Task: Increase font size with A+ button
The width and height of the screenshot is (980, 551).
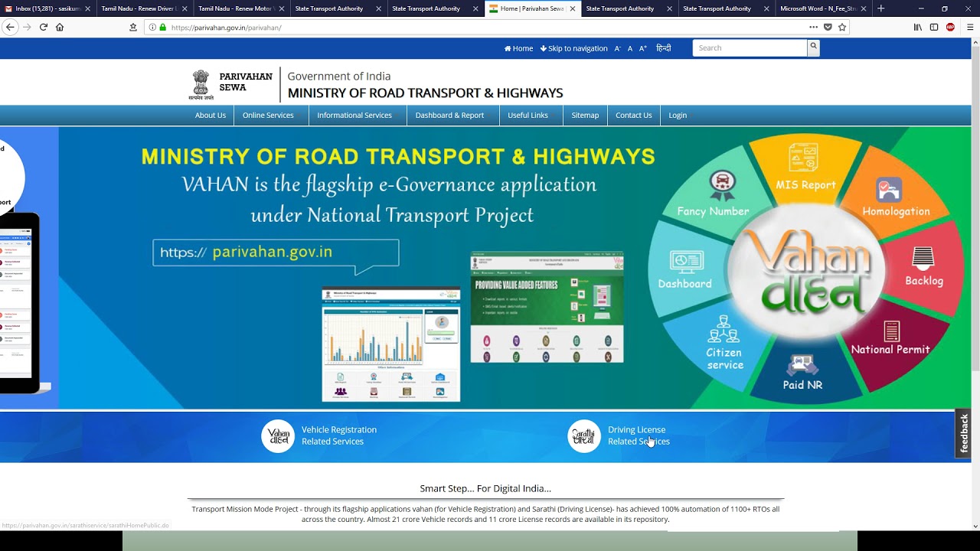Action: (x=643, y=48)
